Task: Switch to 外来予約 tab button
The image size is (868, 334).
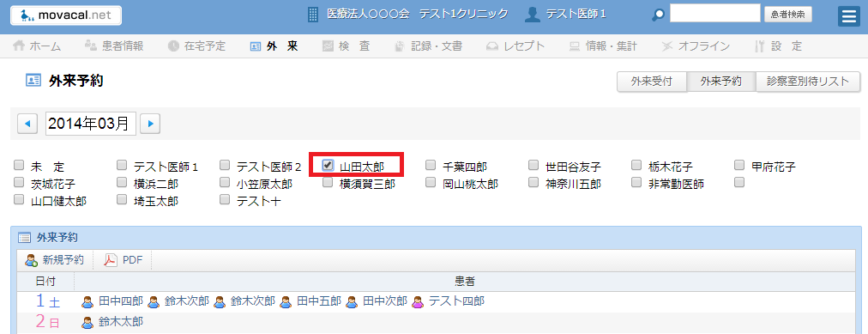Action: [720, 82]
